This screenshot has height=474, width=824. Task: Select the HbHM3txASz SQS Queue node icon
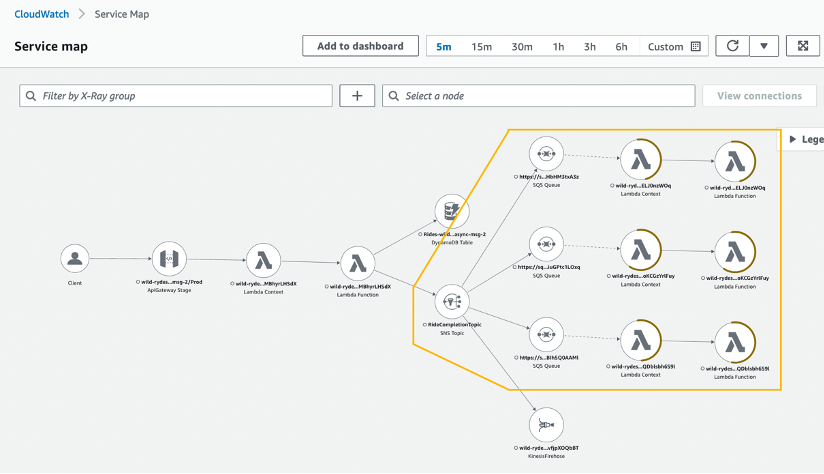point(546,153)
